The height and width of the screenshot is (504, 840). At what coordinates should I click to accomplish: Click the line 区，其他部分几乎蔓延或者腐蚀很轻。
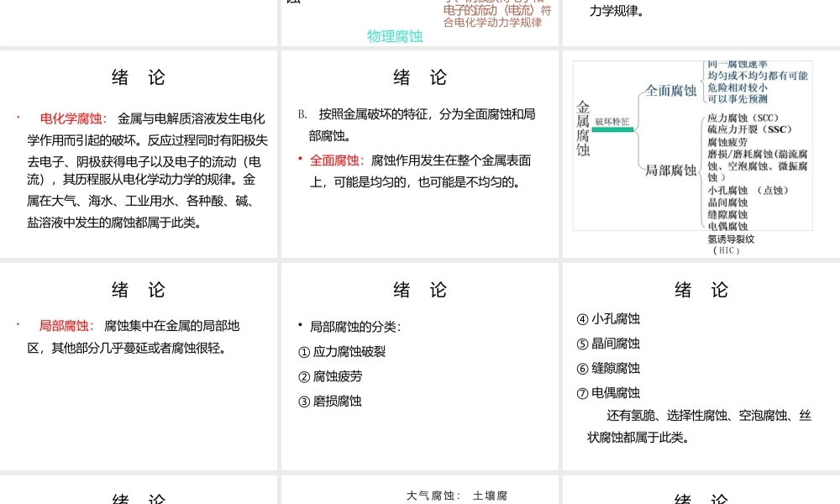coord(128,348)
